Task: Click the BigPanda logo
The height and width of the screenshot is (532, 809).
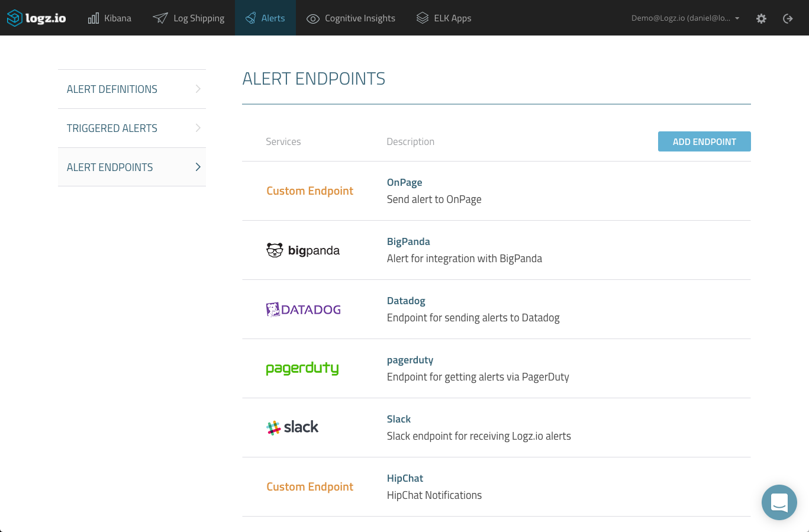Action: click(x=303, y=250)
